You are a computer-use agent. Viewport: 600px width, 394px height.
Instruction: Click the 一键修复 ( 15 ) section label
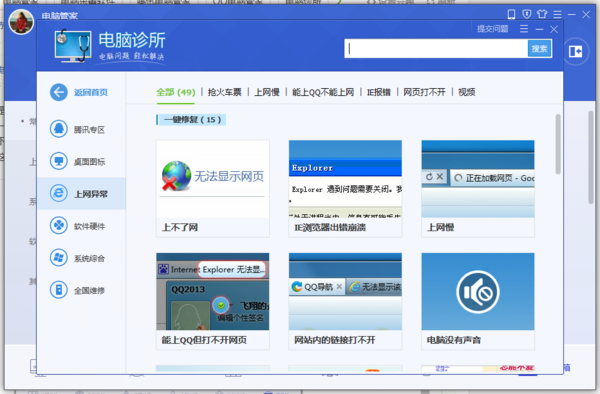tap(191, 120)
